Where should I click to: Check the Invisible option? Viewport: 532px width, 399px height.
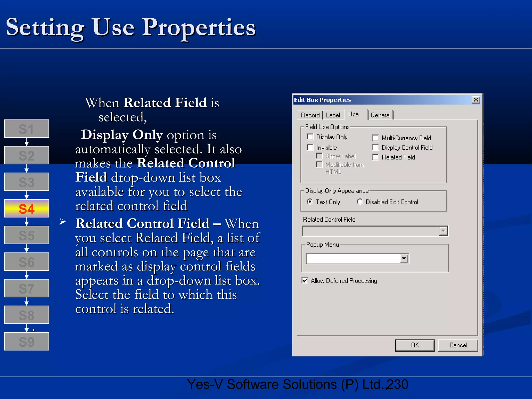pos(310,148)
